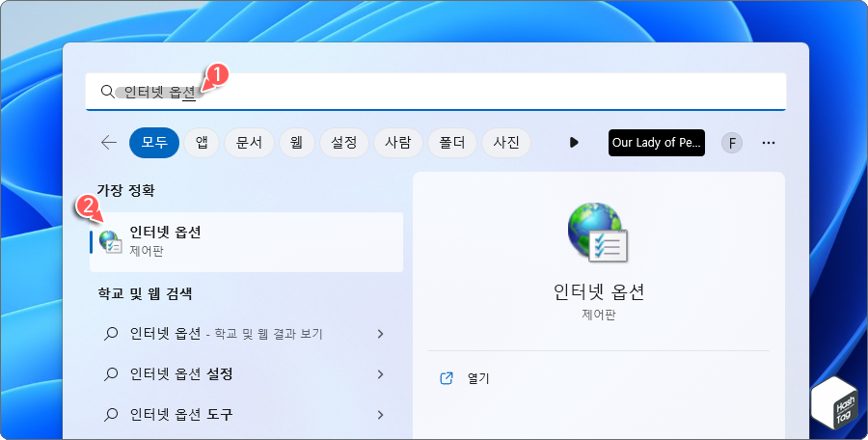Go back with the left arrow button
The image size is (868, 440).
point(109,143)
